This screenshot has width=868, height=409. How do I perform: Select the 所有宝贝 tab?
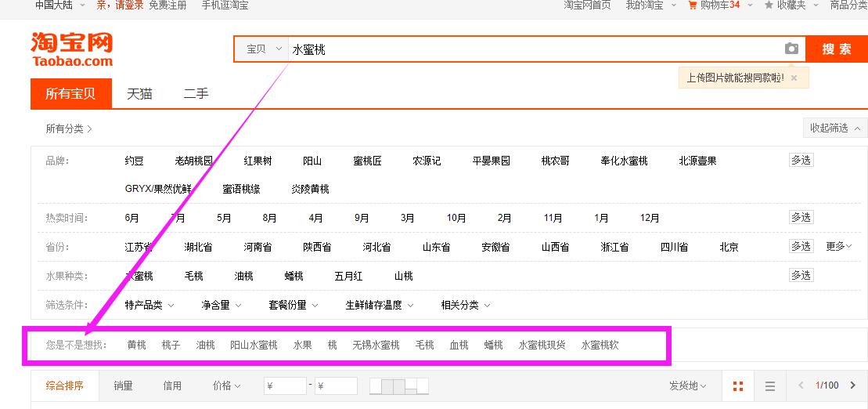71,94
